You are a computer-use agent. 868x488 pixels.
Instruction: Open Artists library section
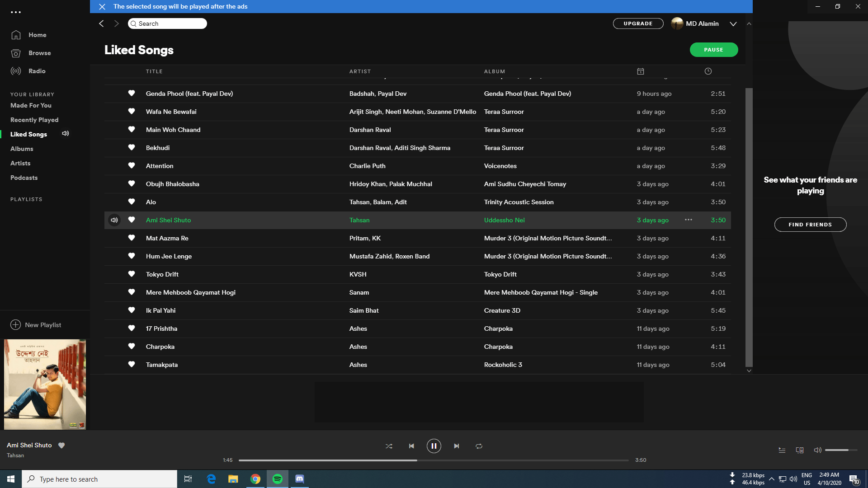pyautogui.click(x=20, y=163)
